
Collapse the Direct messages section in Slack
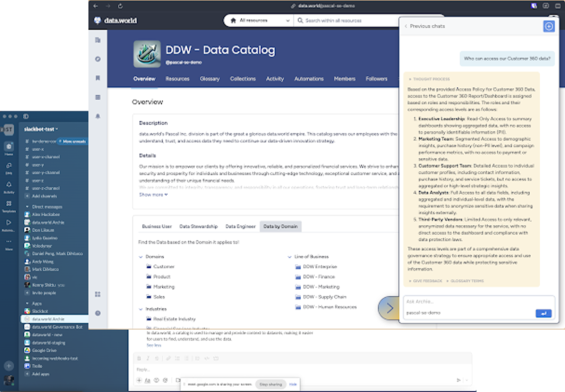pos(27,207)
